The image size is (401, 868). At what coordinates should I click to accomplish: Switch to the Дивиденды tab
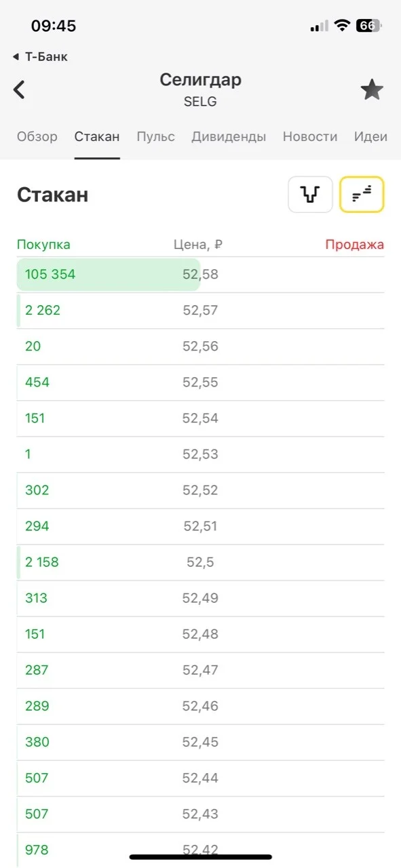(229, 136)
